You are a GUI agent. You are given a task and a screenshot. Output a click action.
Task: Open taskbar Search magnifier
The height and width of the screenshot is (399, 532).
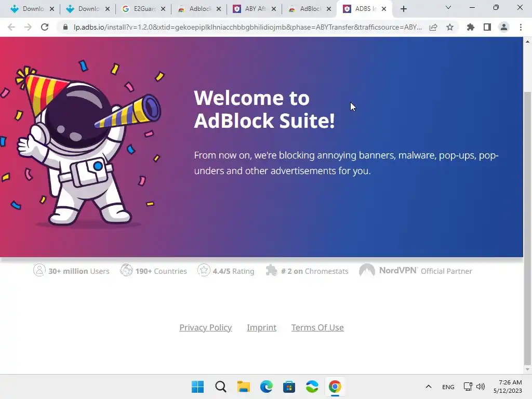click(220, 387)
